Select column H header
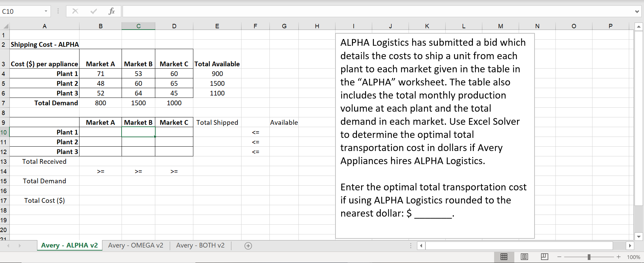Screen dimensions: 644x263 click(x=317, y=26)
